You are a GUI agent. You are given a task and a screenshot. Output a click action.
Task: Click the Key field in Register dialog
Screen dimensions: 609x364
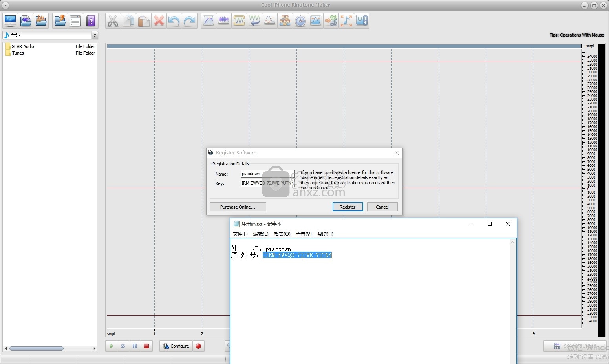coord(268,183)
